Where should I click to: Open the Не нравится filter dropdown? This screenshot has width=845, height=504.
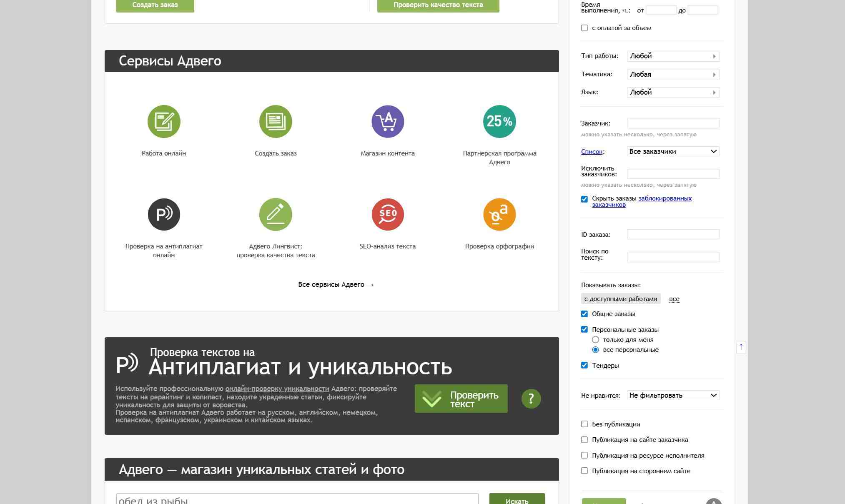tap(673, 395)
